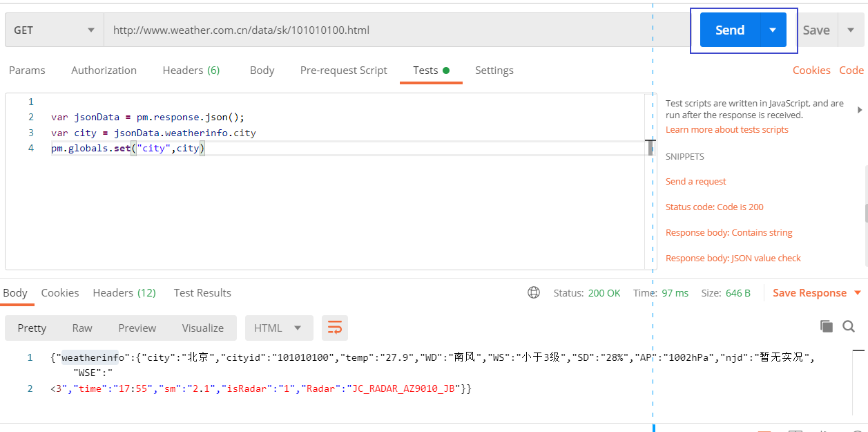Open the Authorization tab

pos(104,71)
